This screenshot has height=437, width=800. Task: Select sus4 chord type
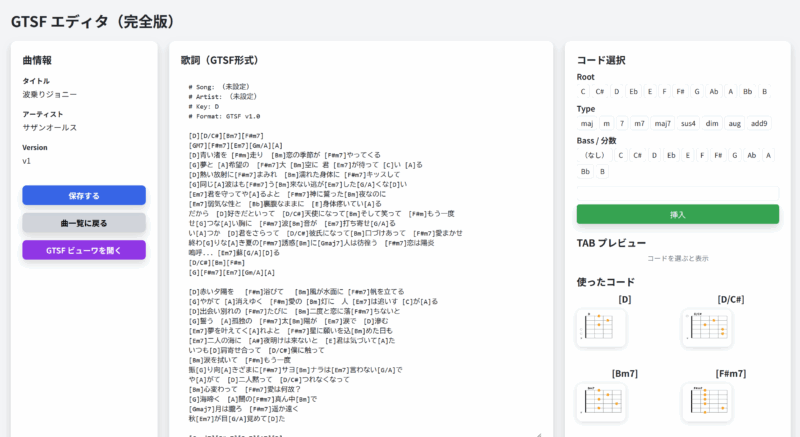coord(688,124)
